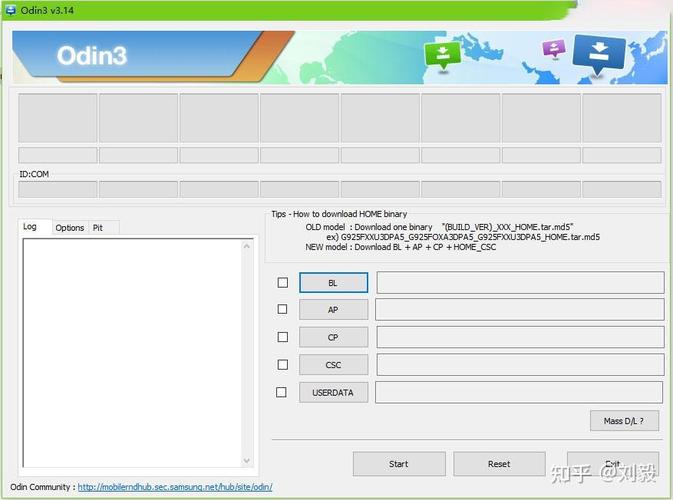Screen dimensions: 673x500
Task: Switch to the Options tab
Action: 70,228
